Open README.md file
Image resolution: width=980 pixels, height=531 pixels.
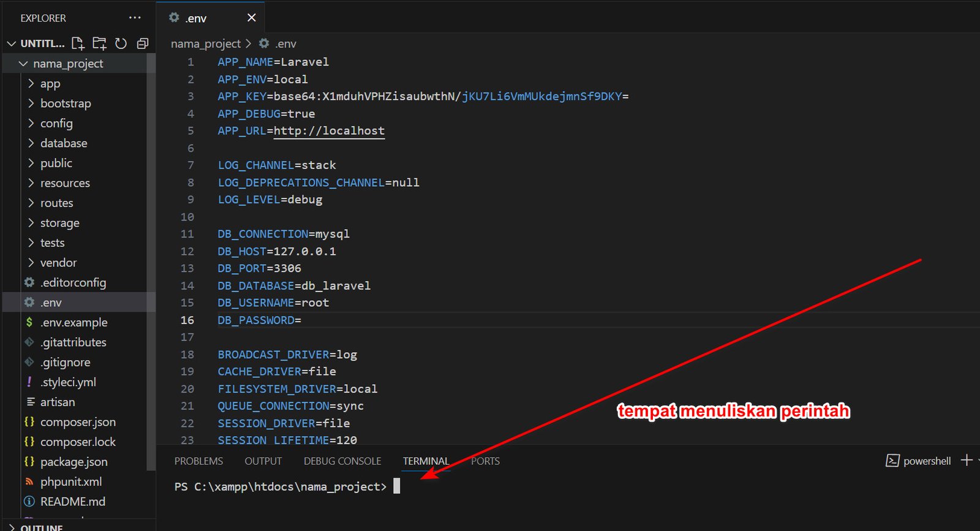tap(73, 502)
